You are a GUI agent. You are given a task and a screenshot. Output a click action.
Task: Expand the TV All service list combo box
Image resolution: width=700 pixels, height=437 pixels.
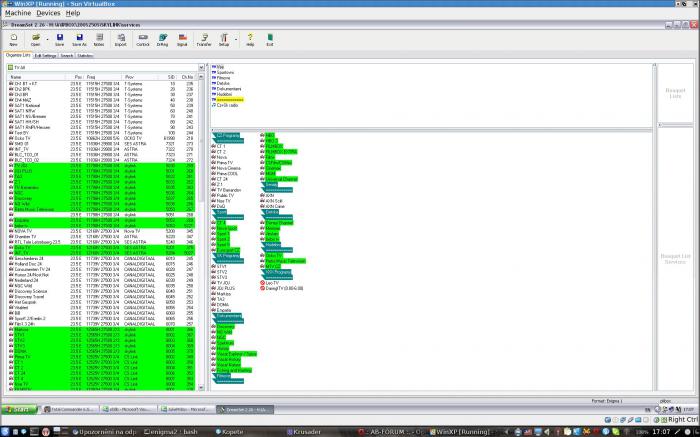[x=201, y=68]
